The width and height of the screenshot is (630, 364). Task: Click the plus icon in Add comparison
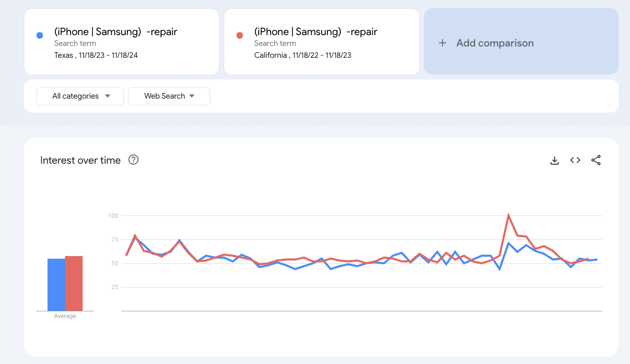pos(443,43)
